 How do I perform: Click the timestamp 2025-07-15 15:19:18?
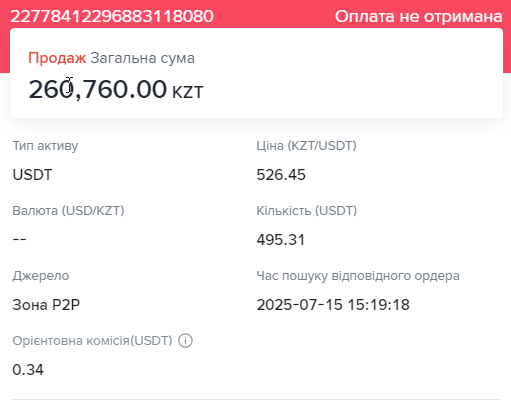(333, 305)
